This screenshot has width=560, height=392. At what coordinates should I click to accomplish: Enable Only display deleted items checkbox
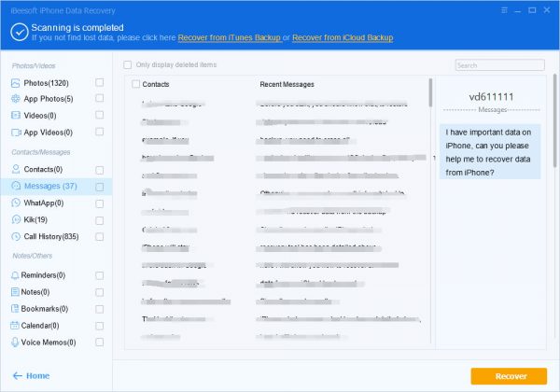128,64
